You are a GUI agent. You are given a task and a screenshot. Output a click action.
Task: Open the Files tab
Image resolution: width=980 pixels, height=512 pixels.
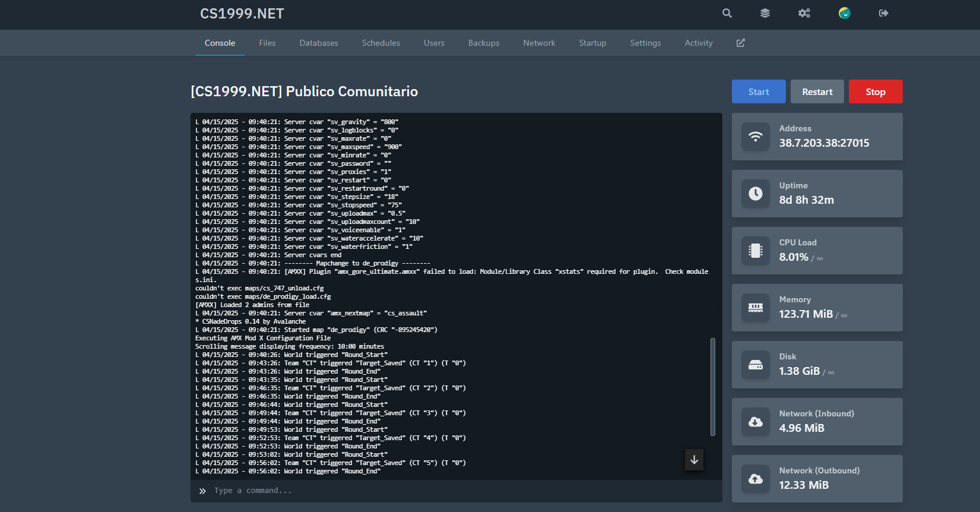pos(267,43)
